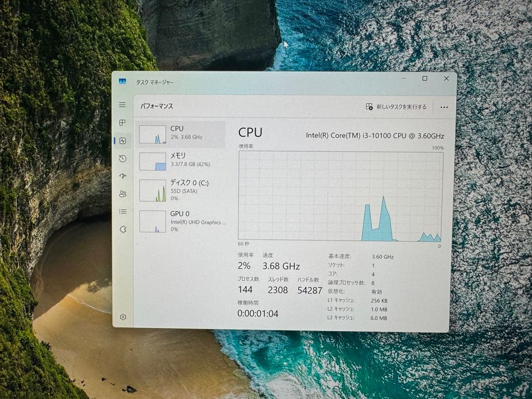This screenshot has height=399, width=532.
Task: Click inside the CPU usage graph area
Action: pos(340,197)
